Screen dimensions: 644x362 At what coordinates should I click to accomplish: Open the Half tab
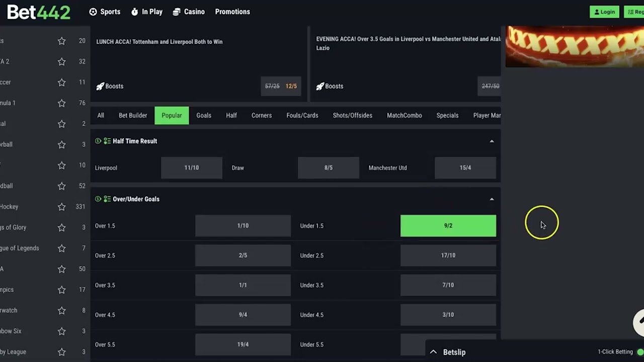point(231,115)
